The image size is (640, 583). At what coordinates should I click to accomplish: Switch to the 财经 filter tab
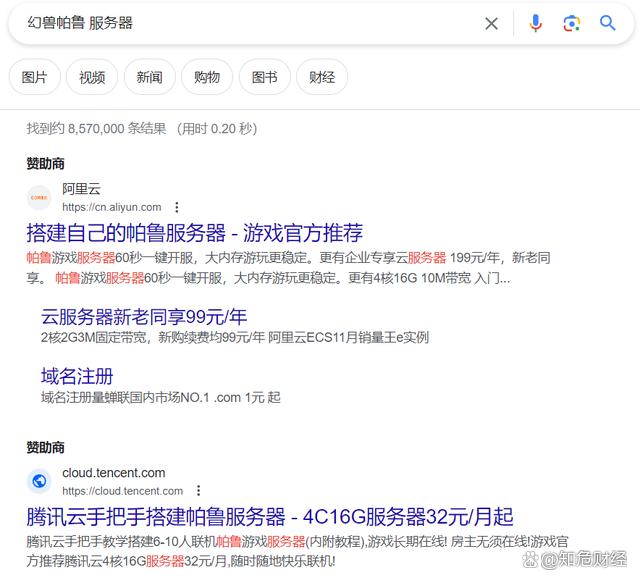[322, 77]
